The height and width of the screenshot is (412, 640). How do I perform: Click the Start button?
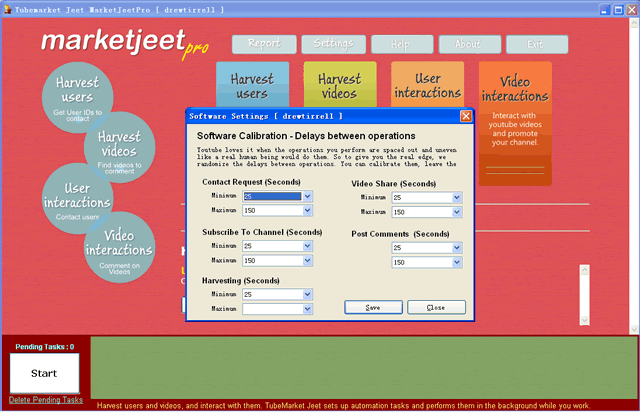click(44, 373)
